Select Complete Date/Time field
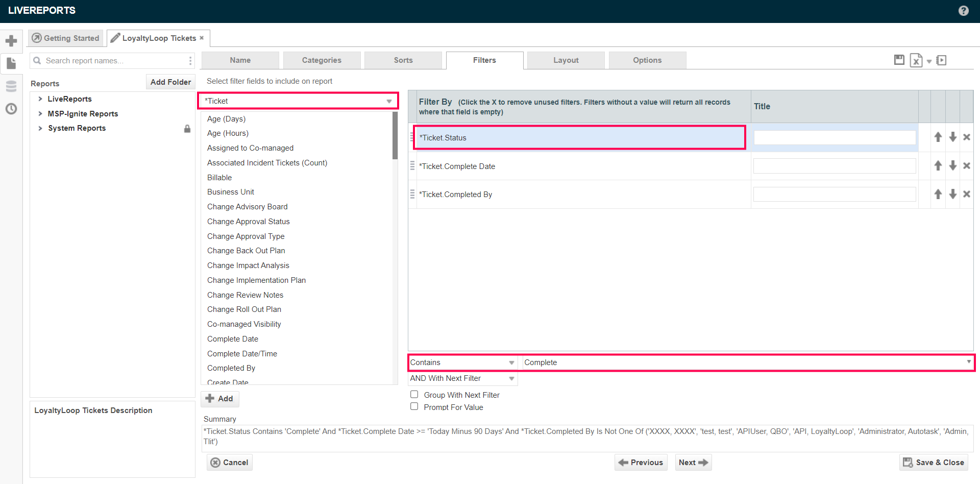The height and width of the screenshot is (484, 980). pyautogui.click(x=242, y=354)
